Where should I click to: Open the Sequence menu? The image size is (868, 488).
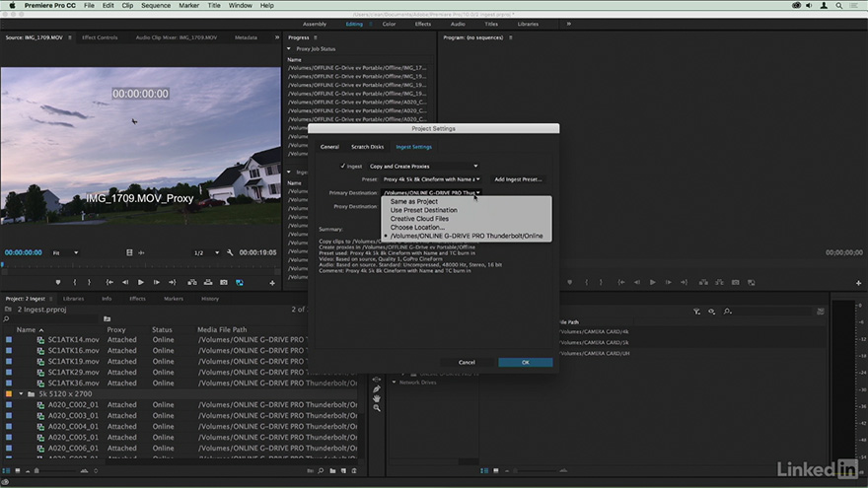[156, 6]
